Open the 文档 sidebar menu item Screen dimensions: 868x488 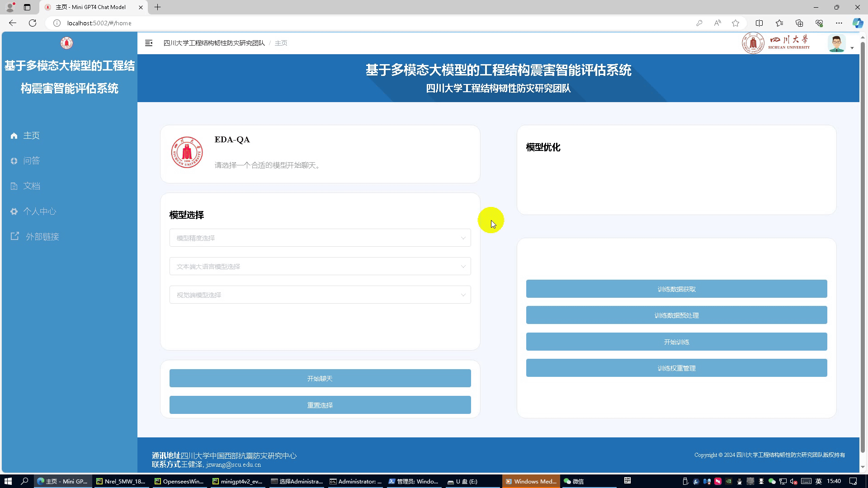click(69, 186)
